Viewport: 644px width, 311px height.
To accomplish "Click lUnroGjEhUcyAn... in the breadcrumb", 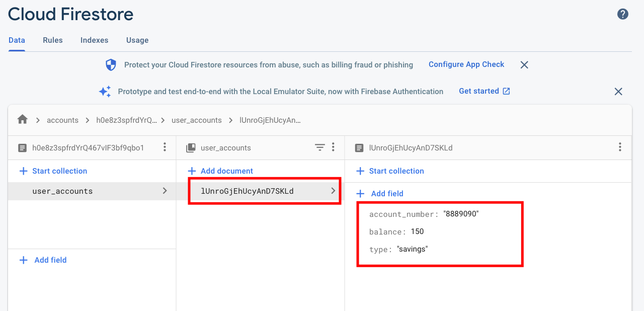I will coord(271,120).
